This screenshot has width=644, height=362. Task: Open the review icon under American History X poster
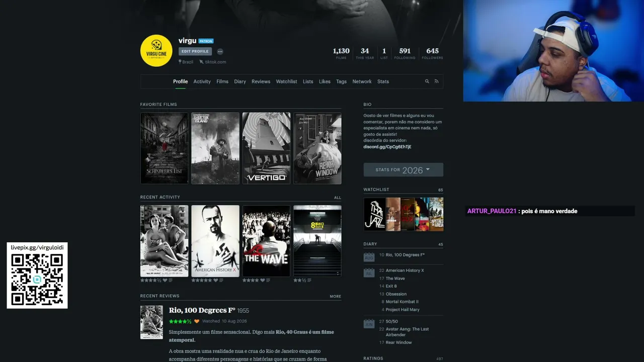[222, 280]
